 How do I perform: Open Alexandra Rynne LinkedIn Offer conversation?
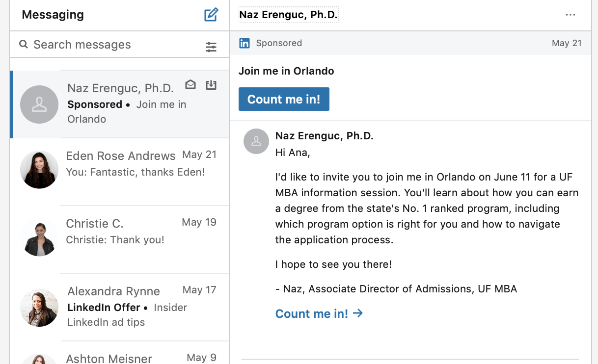(119, 308)
